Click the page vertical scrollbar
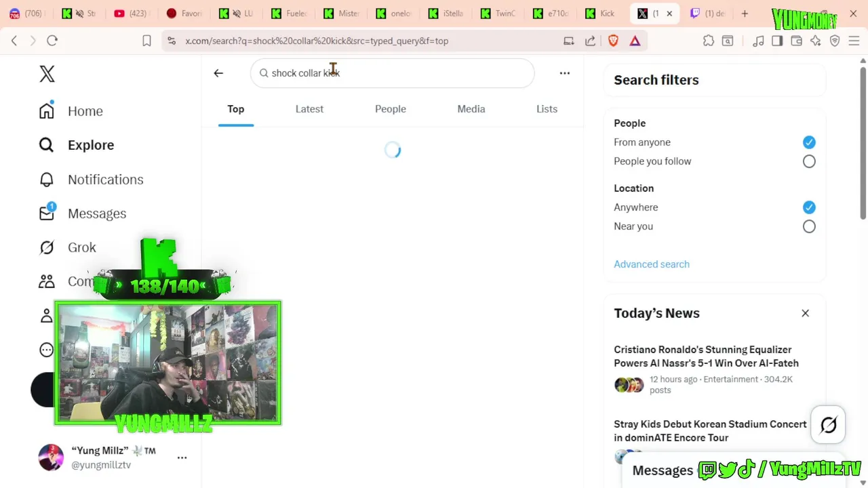Image resolution: width=868 pixels, height=488 pixels. [863, 142]
